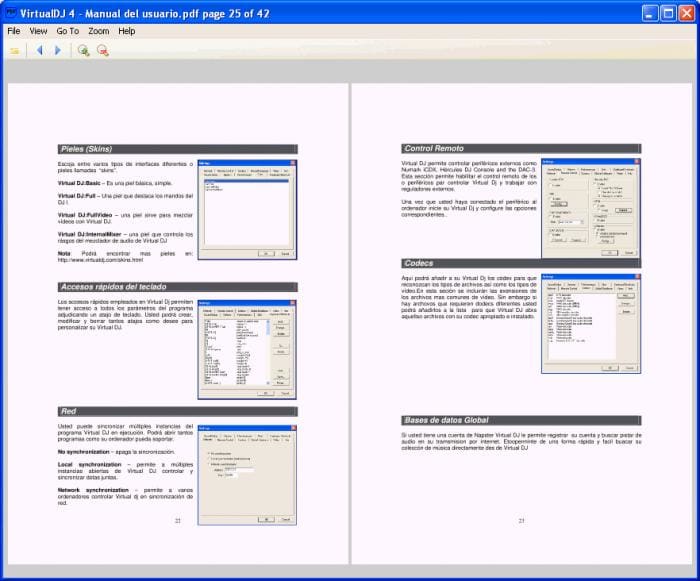700x581 pixels.
Task: Go to the next page with the right arrow
Action: point(58,50)
